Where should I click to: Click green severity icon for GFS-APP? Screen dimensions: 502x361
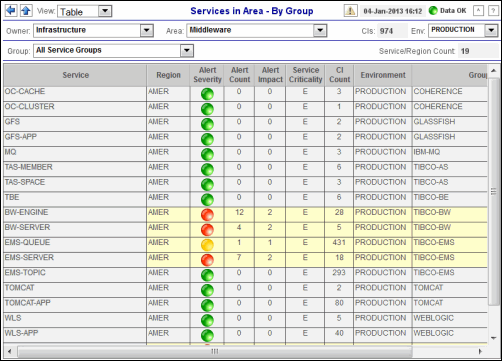[207, 139]
